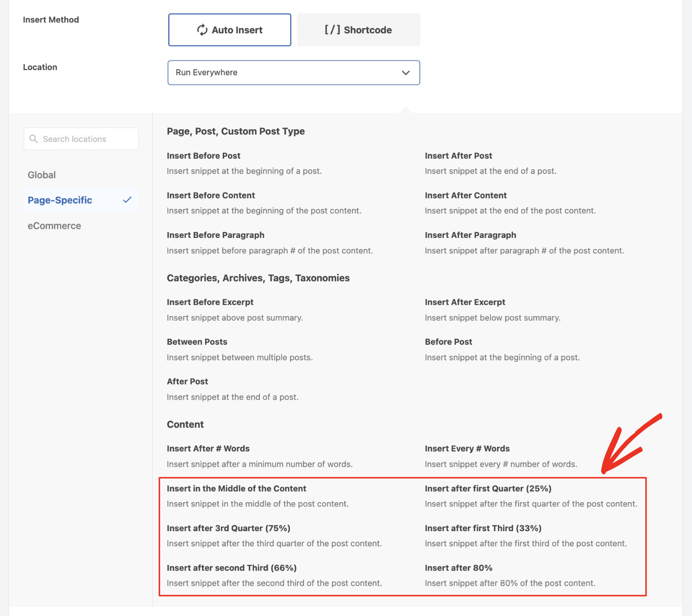Click the chevron arrow in Location dropdown
This screenshot has height=616, width=692.
[x=406, y=73]
